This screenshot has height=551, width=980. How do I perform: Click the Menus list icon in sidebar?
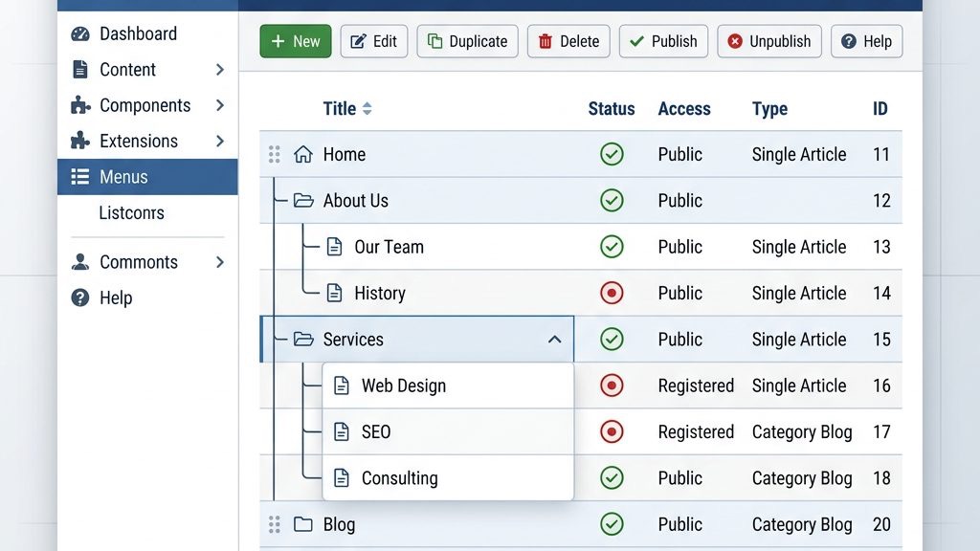click(x=78, y=176)
